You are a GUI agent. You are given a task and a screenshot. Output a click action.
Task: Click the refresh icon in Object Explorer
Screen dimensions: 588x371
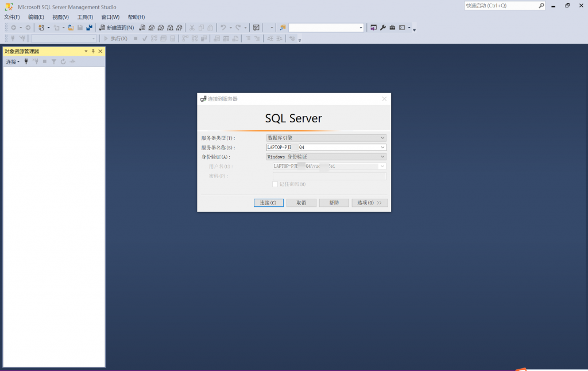click(63, 61)
